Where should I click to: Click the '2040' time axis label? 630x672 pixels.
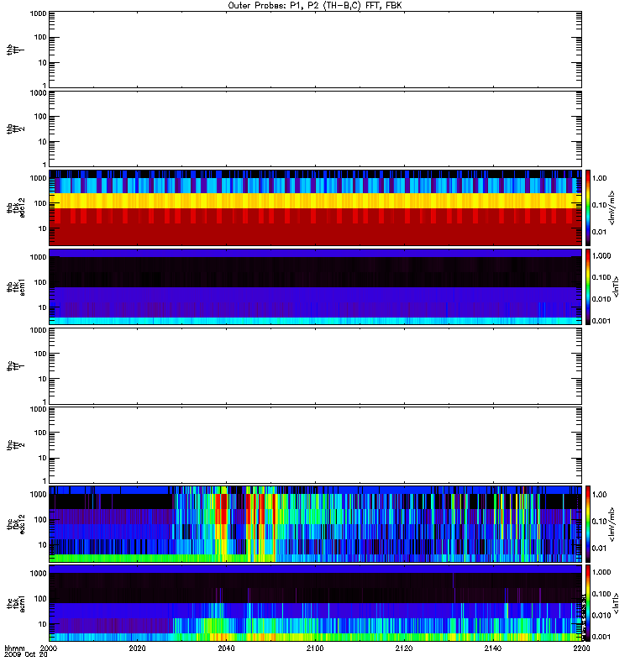[x=226, y=648]
